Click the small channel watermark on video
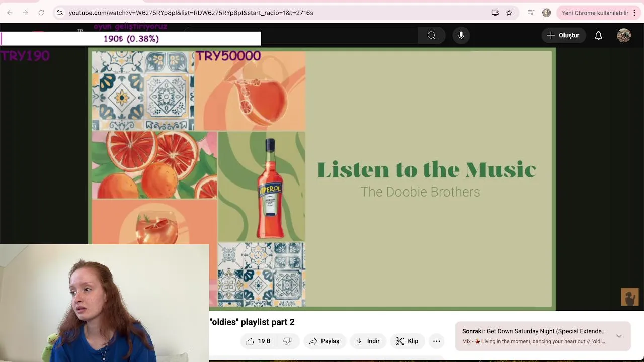 click(629, 297)
